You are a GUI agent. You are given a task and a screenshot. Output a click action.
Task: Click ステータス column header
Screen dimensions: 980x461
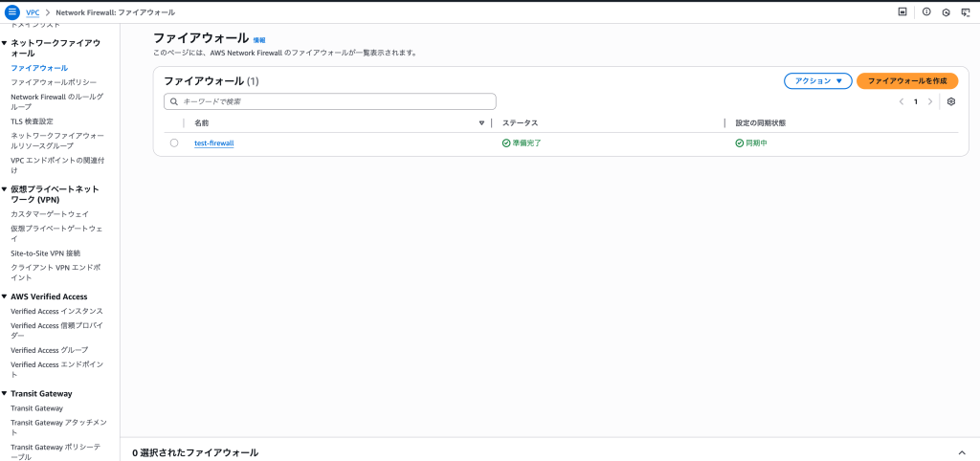[520, 123]
